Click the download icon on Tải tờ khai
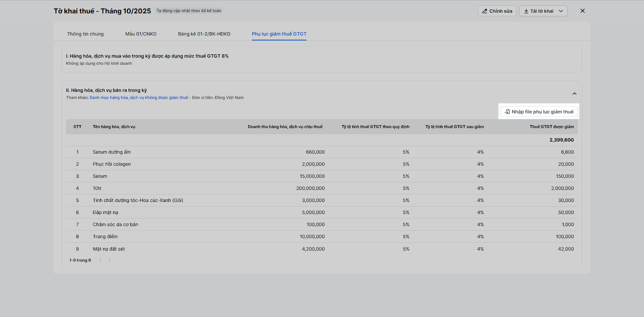 (x=526, y=11)
